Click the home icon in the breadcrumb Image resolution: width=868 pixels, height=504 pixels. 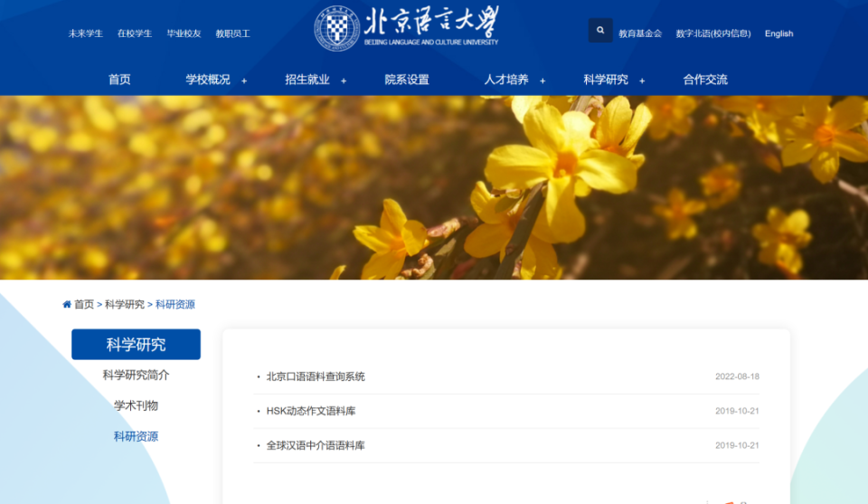(x=67, y=304)
